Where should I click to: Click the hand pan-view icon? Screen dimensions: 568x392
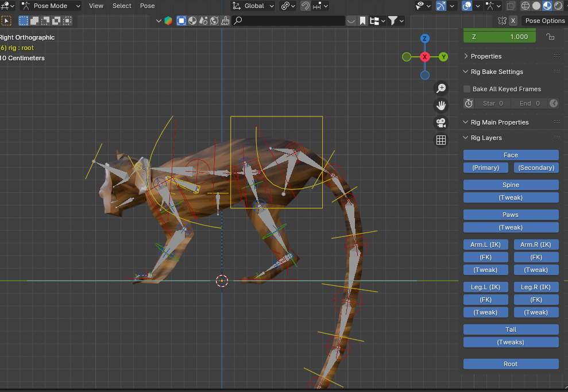[441, 105]
